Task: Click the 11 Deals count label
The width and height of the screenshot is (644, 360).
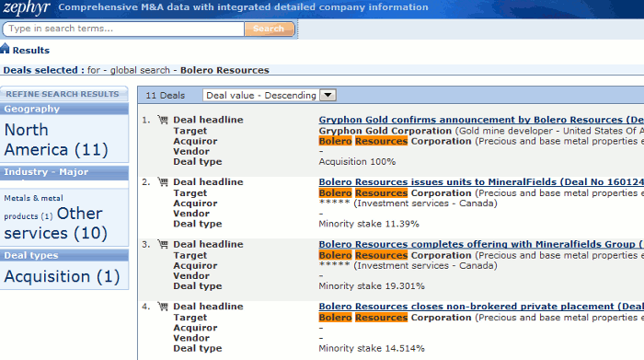Action: pyautogui.click(x=165, y=96)
